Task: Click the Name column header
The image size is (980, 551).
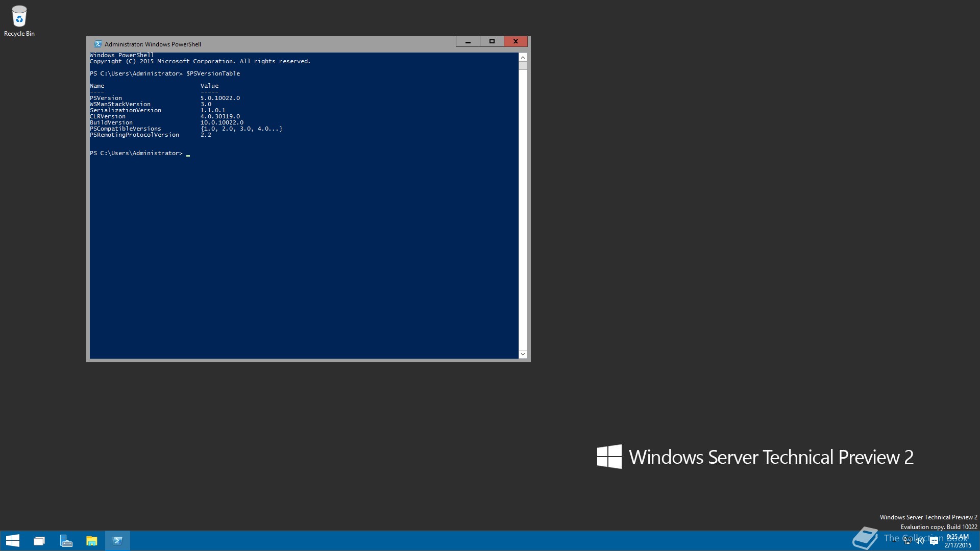Action: pyautogui.click(x=97, y=86)
